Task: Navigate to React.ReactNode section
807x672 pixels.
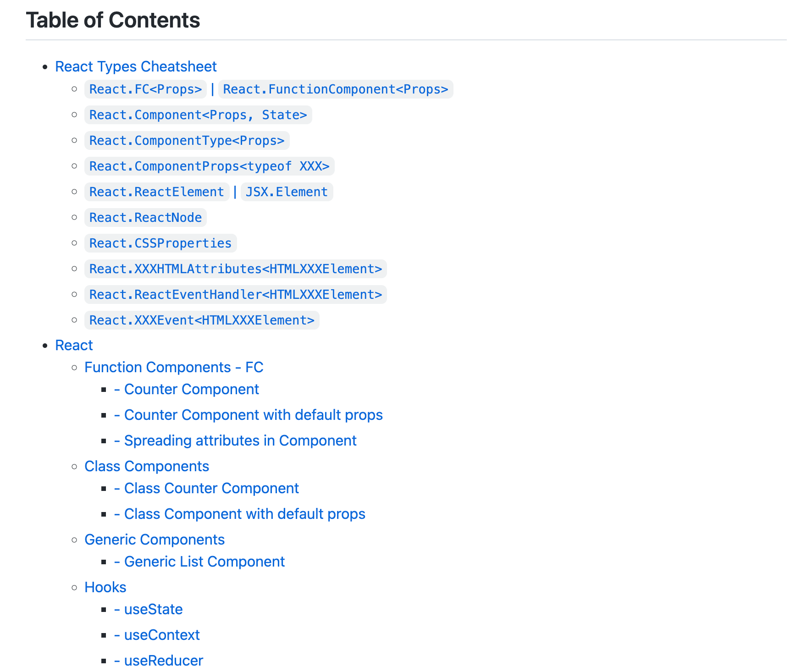Action: (x=145, y=218)
